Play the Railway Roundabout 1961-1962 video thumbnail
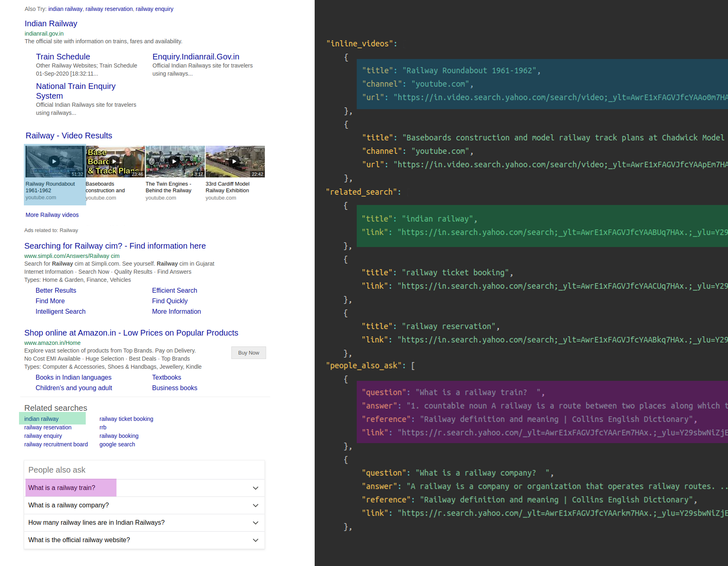Image resolution: width=728 pixels, height=566 pixels. [55, 161]
